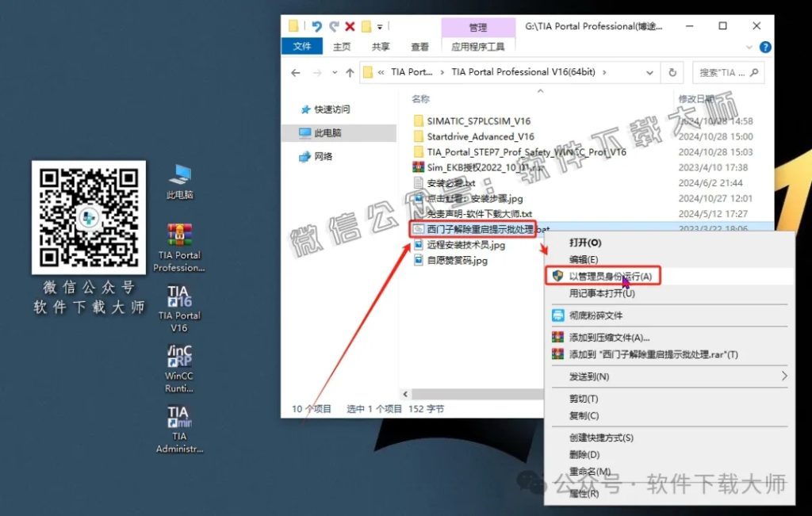
Task: Click the horizontal scrollbar arrow below file list
Action: (x=407, y=393)
